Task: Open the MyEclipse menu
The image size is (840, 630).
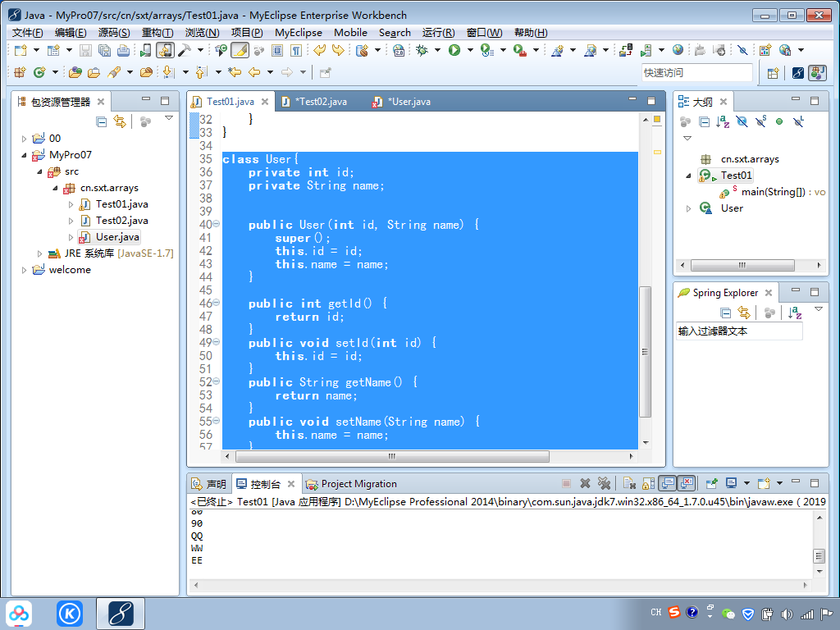Action: pyautogui.click(x=299, y=33)
